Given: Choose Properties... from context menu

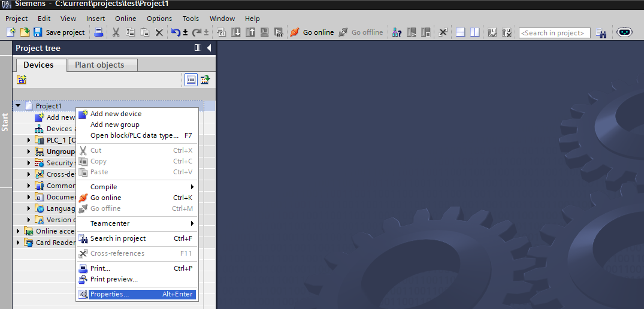Looking at the screenshot, I should 137,294.
